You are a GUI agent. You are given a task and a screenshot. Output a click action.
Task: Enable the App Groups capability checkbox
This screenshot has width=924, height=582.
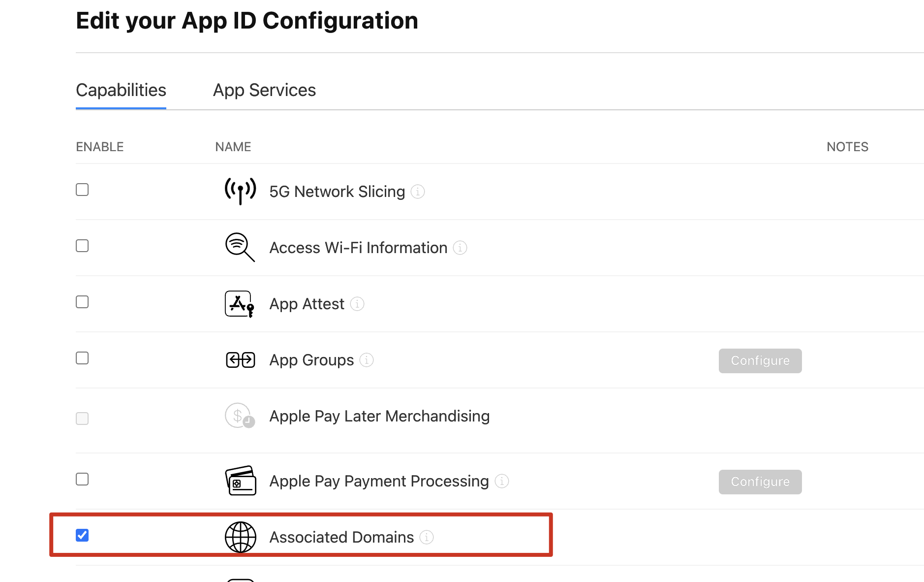[82, 358]
